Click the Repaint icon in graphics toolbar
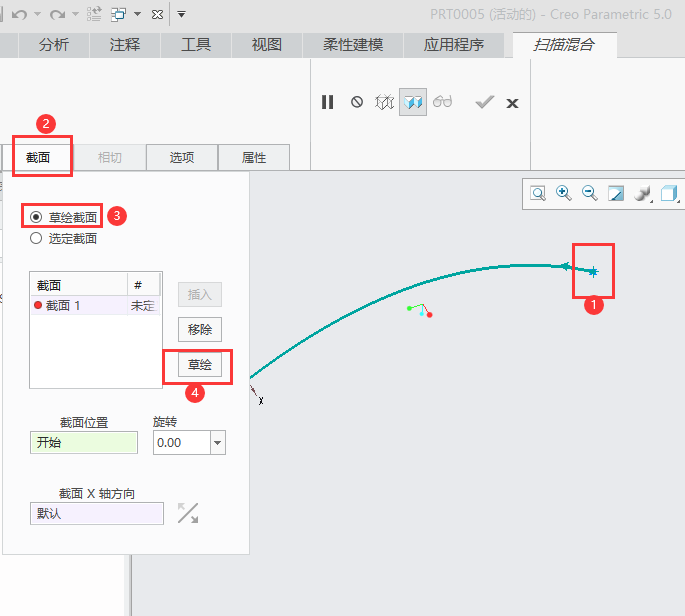This screenshot has height=616, width=685. click(616, 193)
